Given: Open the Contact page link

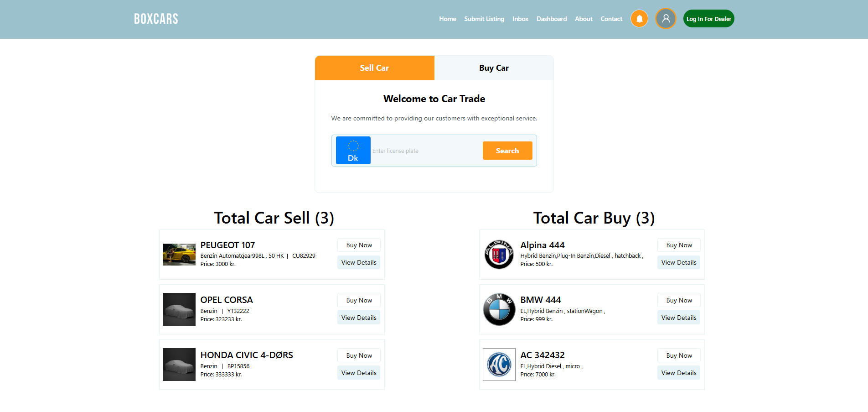Looking at the screenshot, I should point(611,19).
